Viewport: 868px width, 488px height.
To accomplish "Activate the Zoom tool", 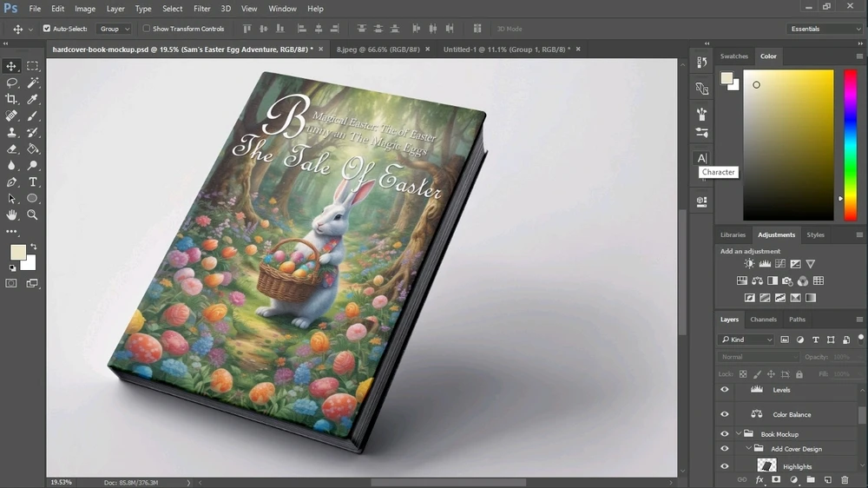I will point(33,214).
